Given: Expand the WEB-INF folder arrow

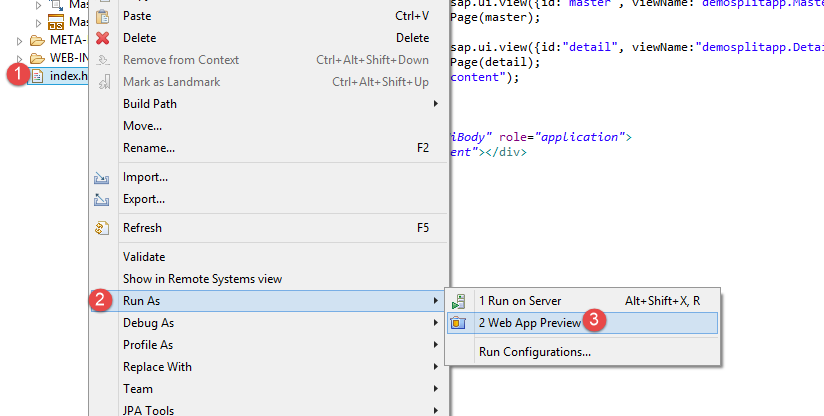Looking at the screenshot, I should tap(20, 58).
